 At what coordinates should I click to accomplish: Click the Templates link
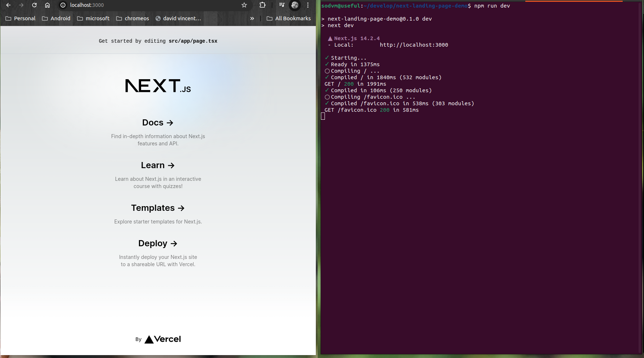point(158,208)
